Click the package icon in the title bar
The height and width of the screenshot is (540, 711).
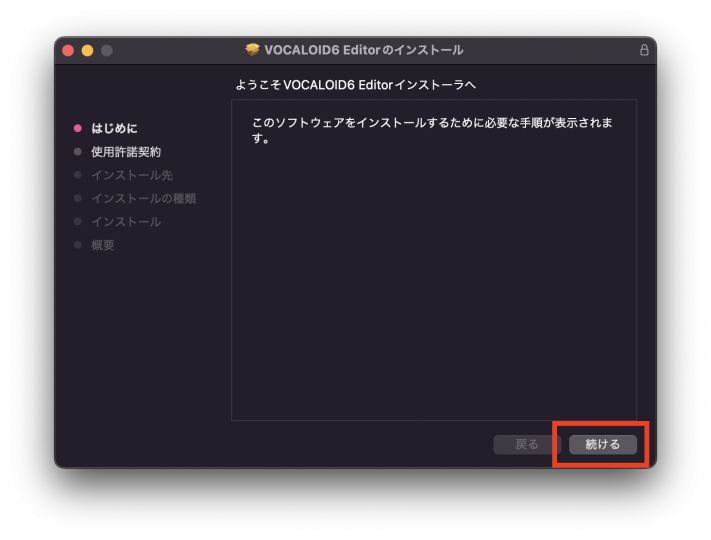coord(252,50)
